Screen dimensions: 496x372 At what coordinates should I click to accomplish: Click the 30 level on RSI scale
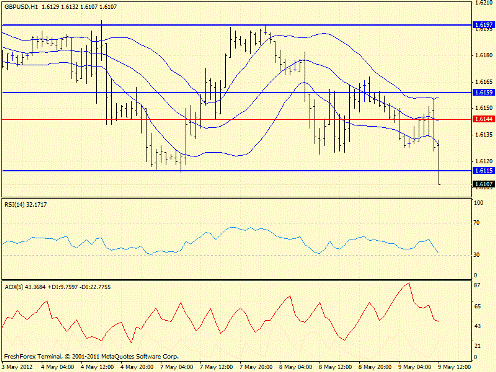tap(477, 255)
